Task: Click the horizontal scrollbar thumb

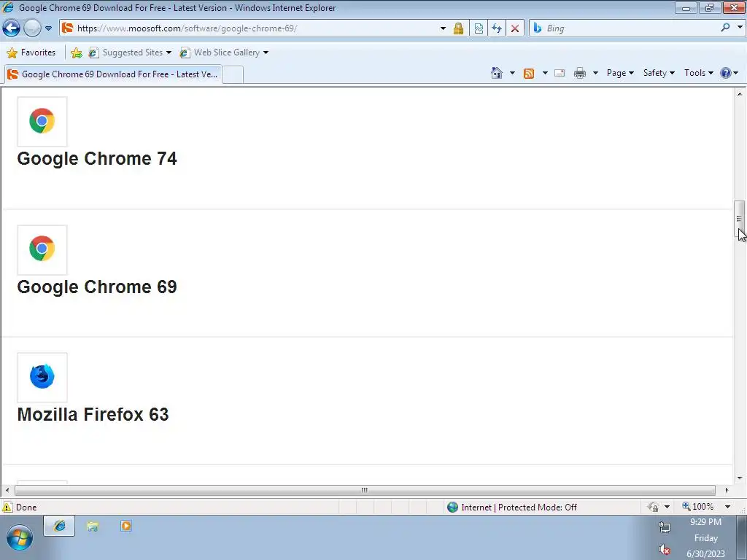Action: [365, 490]
